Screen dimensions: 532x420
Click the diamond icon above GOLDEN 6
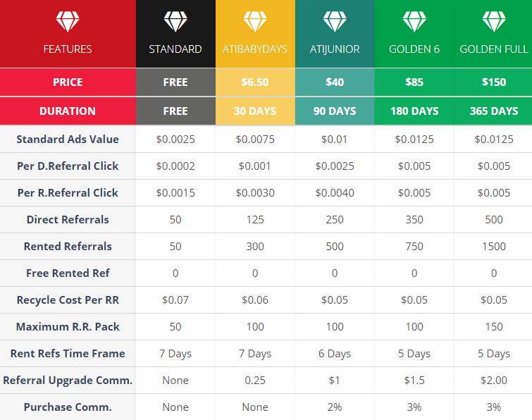click(x=414, y=21)
